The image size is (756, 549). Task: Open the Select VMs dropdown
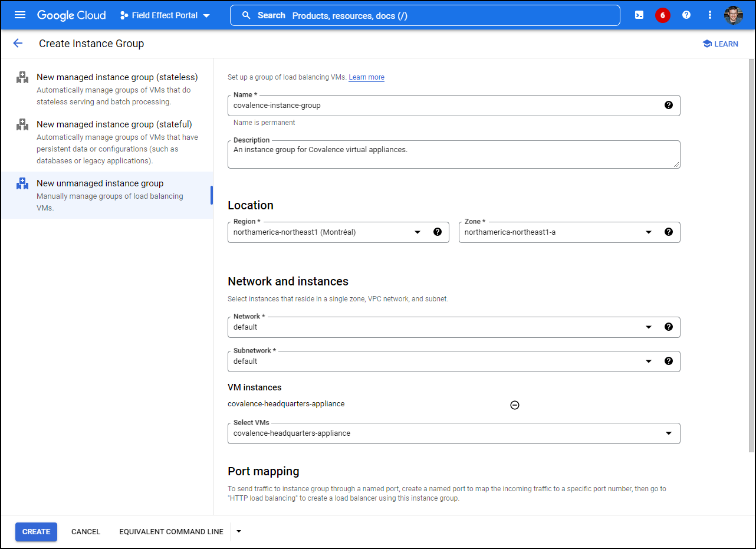point(454,433)
